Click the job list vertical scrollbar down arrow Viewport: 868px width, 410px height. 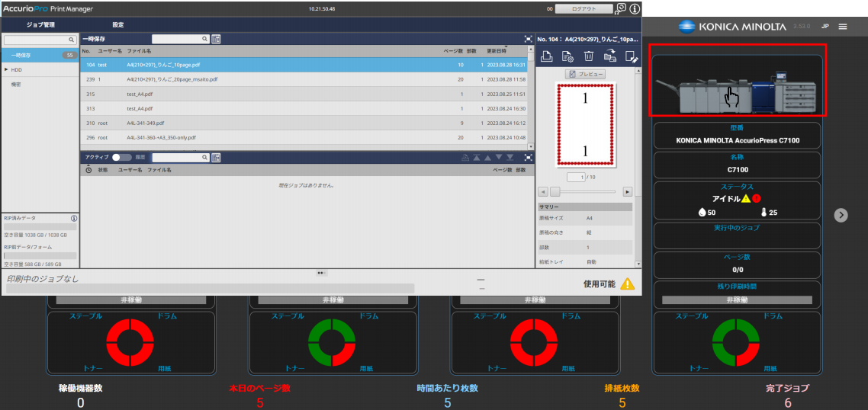click(531, 146)
